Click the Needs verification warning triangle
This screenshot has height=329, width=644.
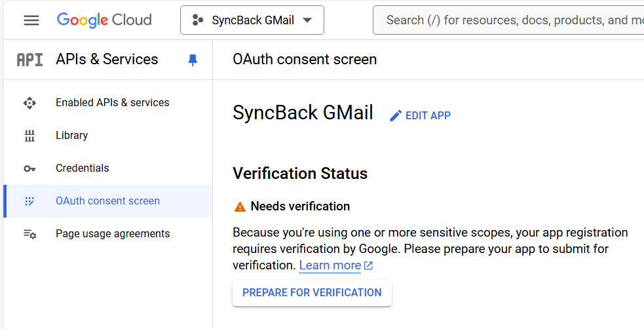click(x=240, y=206)
